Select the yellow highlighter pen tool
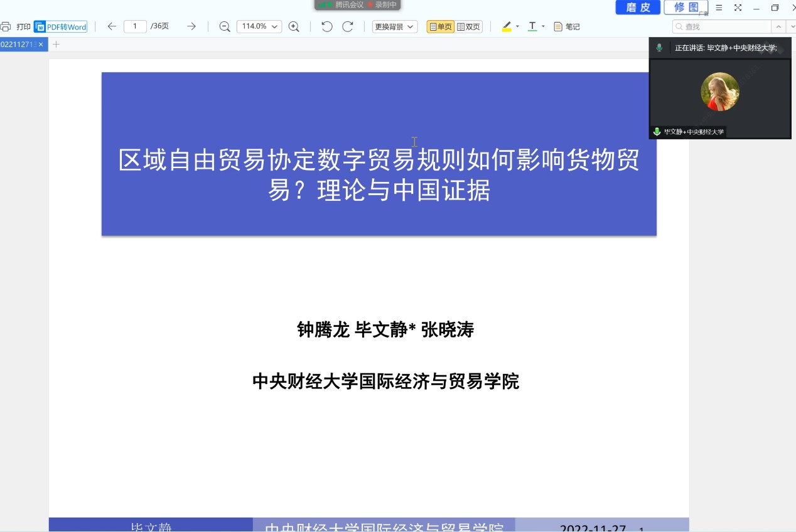796x532 pixels. [507, 26]
